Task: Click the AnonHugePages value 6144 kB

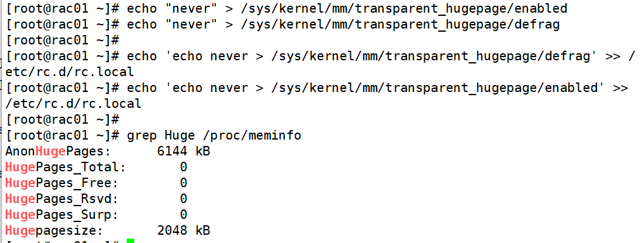Action: tap(184, 151)
